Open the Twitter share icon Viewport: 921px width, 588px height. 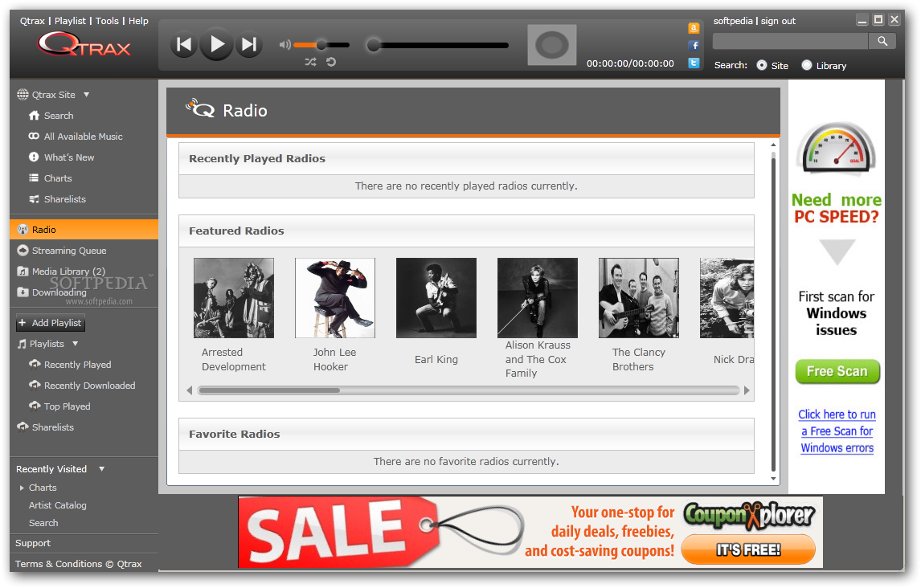coord(694,63)
